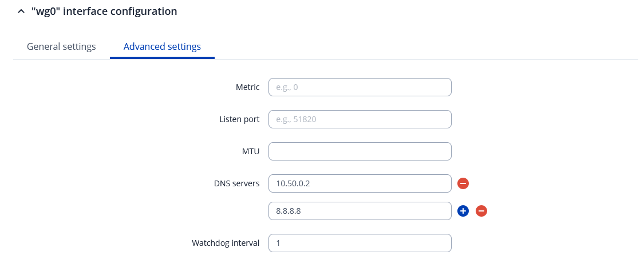Switch to the General settings tab
The width and height of the screenshot is (644, 278).
pyautogui.click(x=61, y=46)
